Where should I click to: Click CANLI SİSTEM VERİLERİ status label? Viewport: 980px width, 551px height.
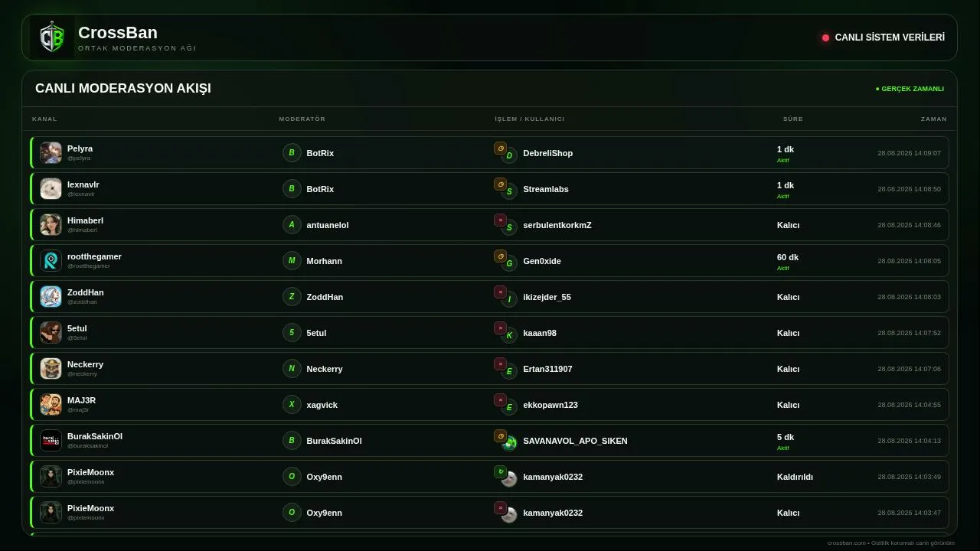click(890, 37)
